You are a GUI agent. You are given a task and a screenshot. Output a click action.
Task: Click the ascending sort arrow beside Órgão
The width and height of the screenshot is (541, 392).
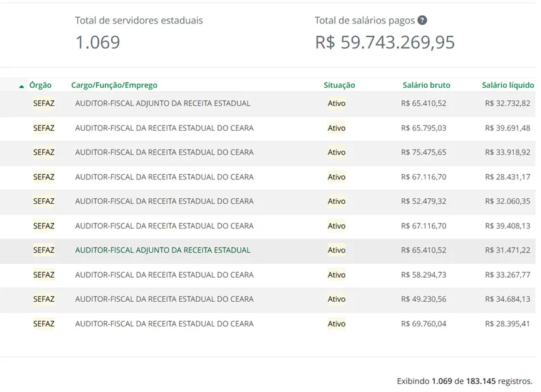point(21,85)
